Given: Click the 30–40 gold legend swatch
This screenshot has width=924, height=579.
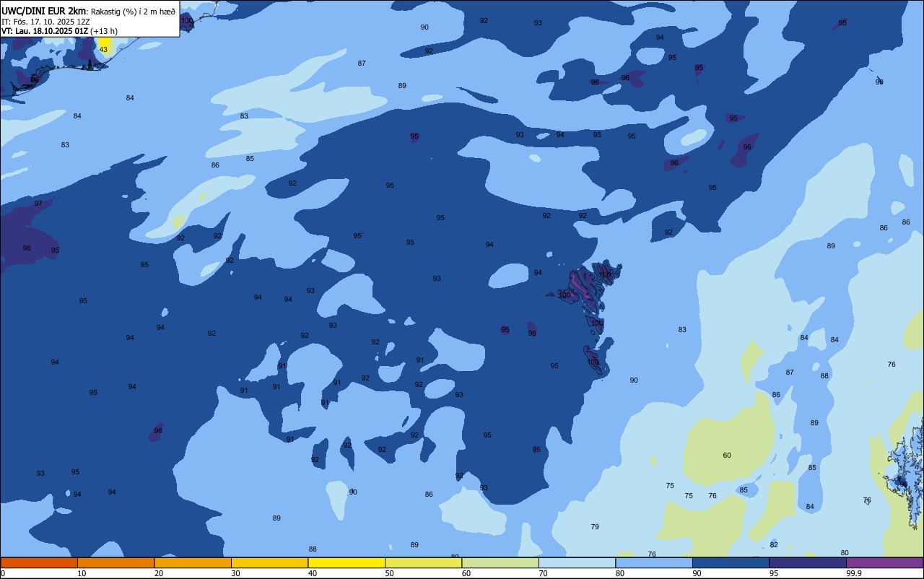Looking at the screenshot, I should tap(269, 562).
